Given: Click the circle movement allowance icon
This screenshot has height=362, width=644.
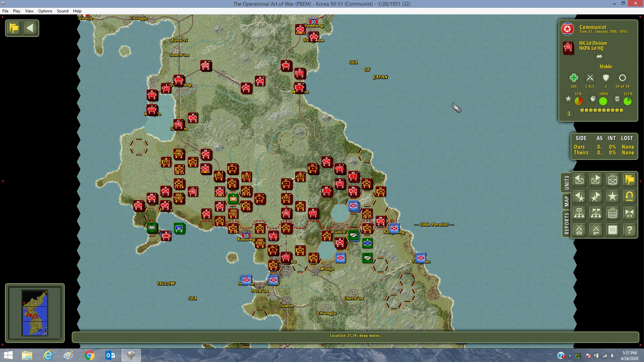Looking at the screenshot, I should click(622, 78).
